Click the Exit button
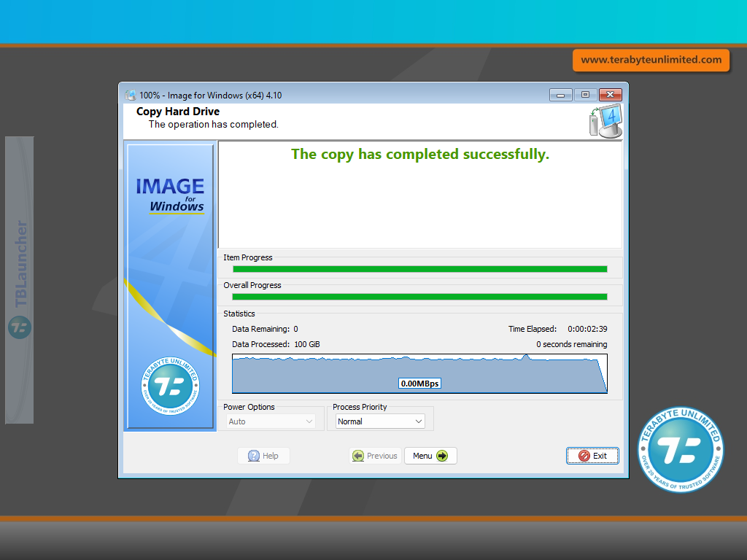This screenshot has height=560, width=747. click(592, 456)
